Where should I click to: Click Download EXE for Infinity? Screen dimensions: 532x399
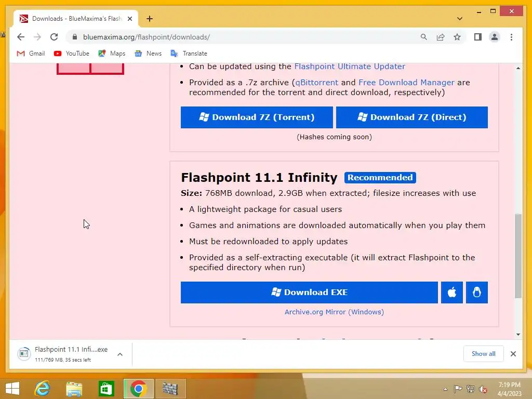click(x=309, y=292)
